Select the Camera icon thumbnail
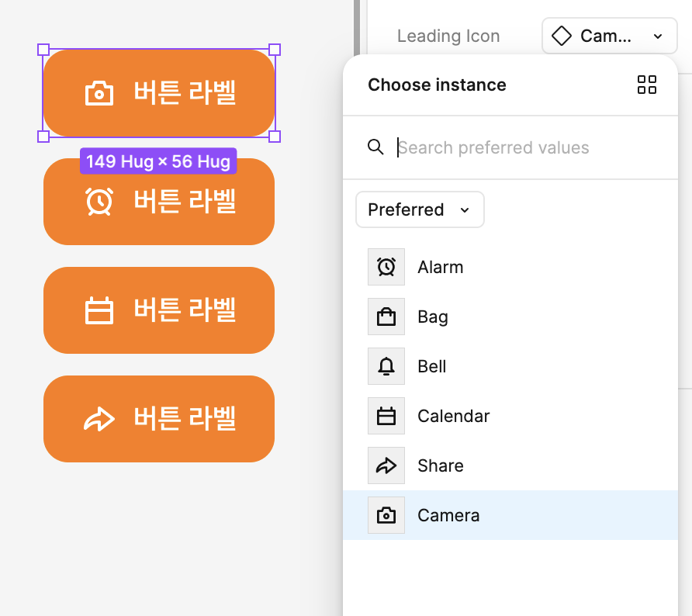This screenshot has width=692, height=616. click(x=386, y=515)
